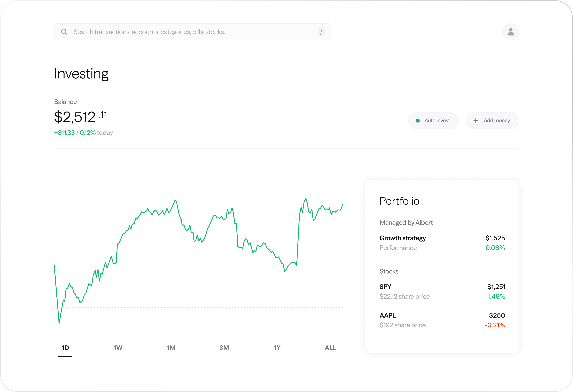573x392 pixels.
Task: Select the 3M time range tab
Action: [x=224, y=348]
